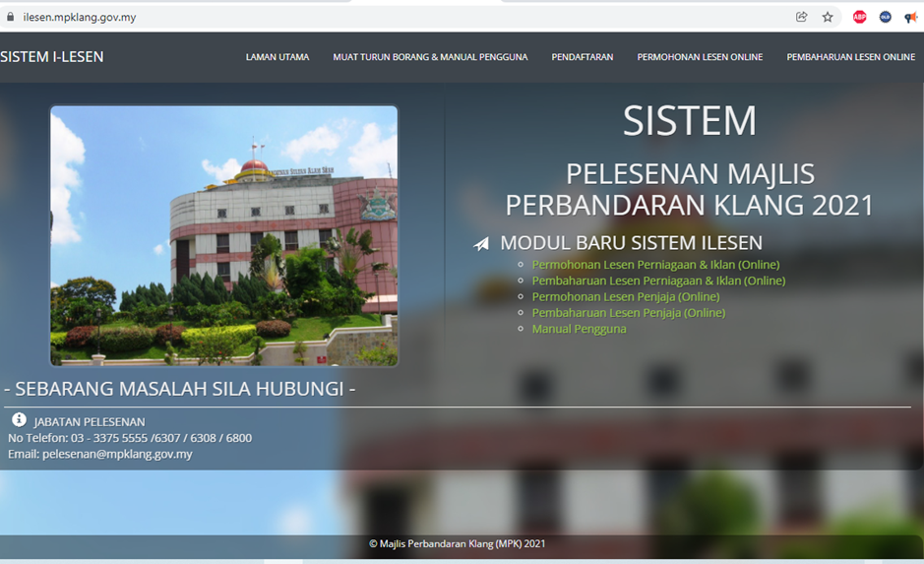924x564 pixels.
Task: Open Permohonan Lesen Penjaja (Online) link
Action: pyautogui.click(x=626, y=296)
